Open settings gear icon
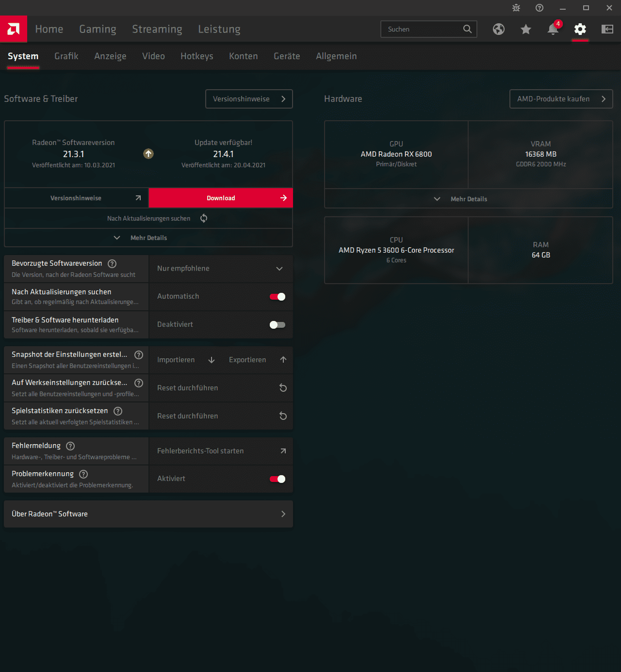 tap(580, 29)
